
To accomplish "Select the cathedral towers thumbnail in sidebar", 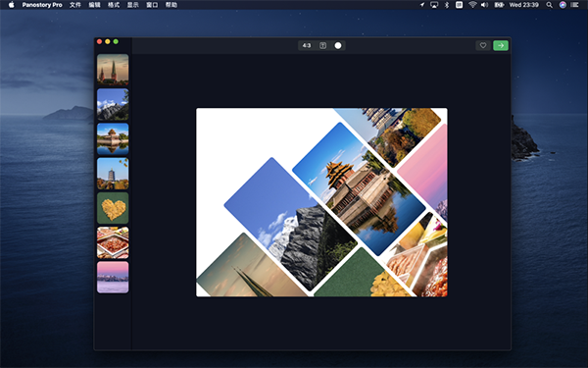I will [113, 70].
